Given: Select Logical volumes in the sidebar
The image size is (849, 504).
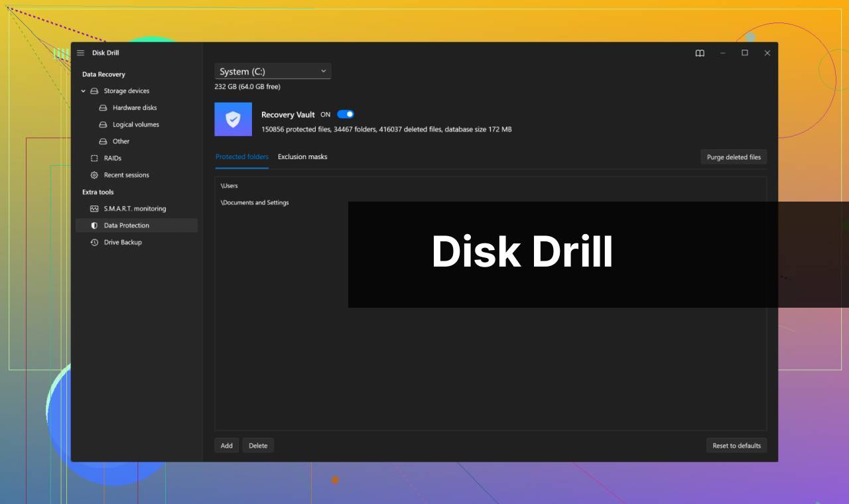Looking at the screenshot, I should (137, 125).
